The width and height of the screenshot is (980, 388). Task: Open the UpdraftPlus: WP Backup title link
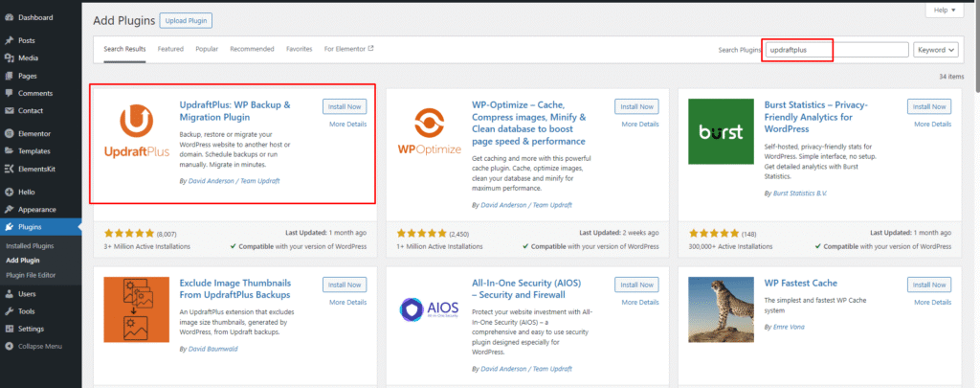235,111
